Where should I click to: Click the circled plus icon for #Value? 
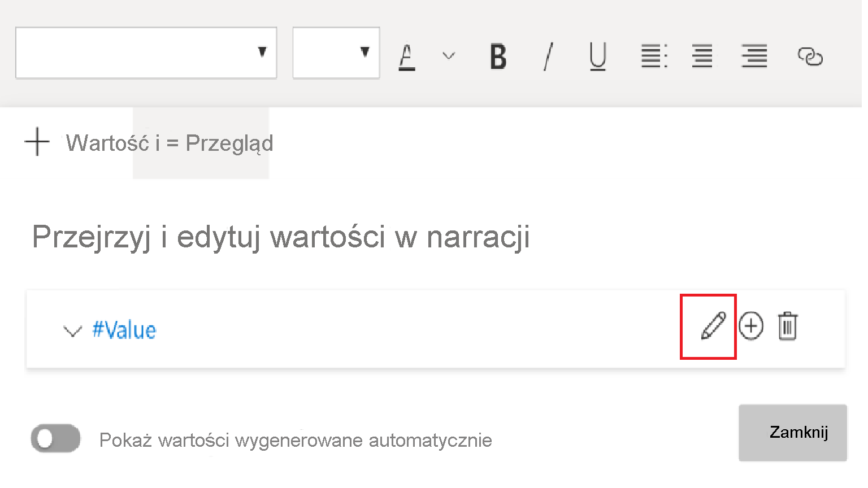click(751, 326)
